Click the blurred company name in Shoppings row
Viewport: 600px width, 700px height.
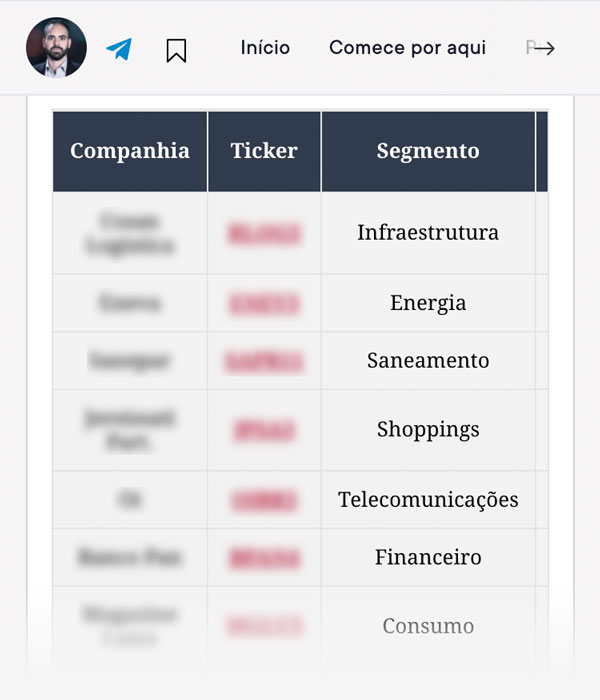pyautogui.click(x=129, y=430)
